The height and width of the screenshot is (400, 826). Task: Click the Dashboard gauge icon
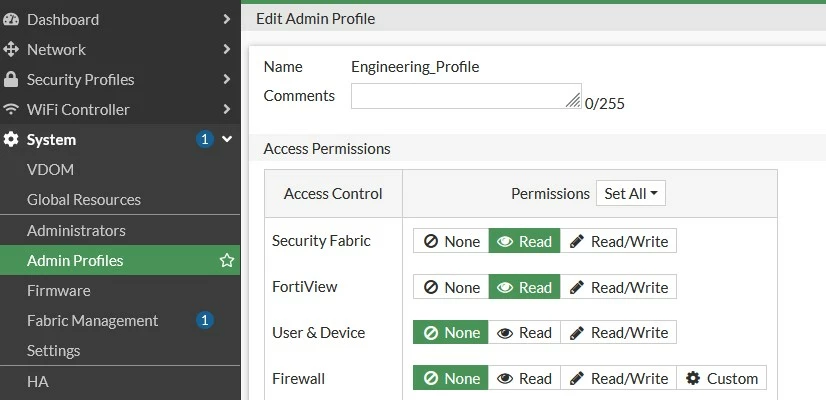tap(11, 19)
